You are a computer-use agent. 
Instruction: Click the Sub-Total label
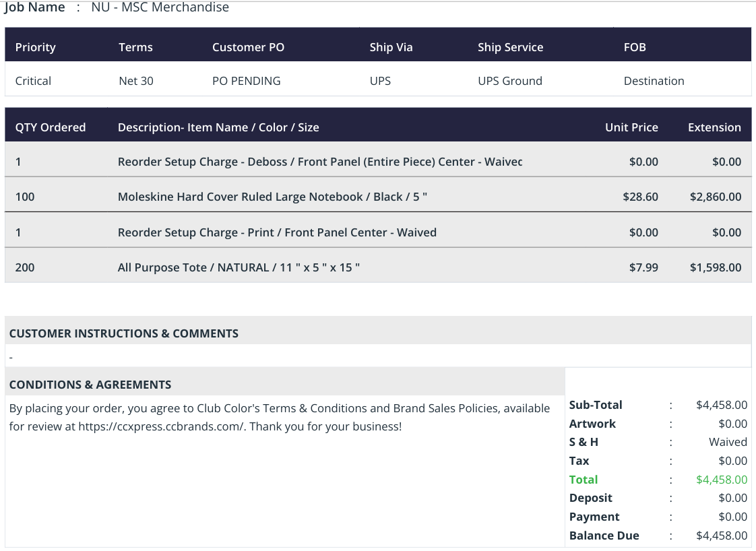[596, 405]
